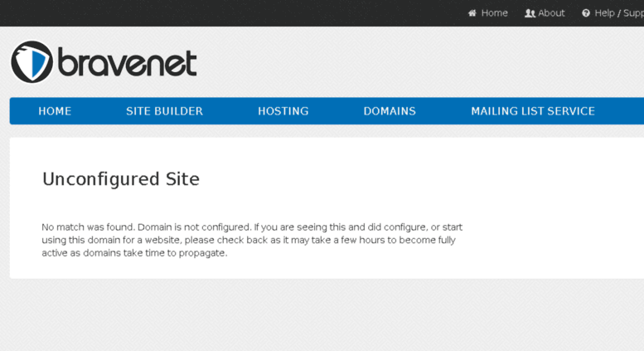Screen dimensions: 644x351
Task: Click the people icon beside About
Action: pos(530,13)
